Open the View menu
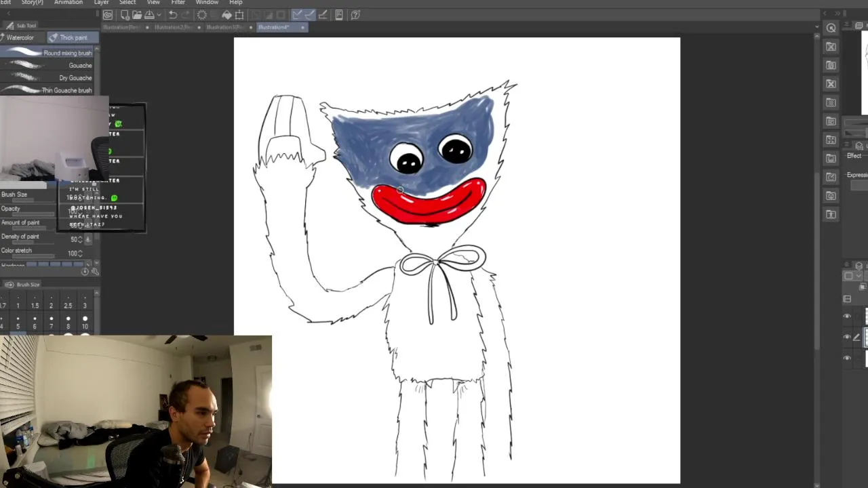The image size is (868, 488). pos(153,3)
